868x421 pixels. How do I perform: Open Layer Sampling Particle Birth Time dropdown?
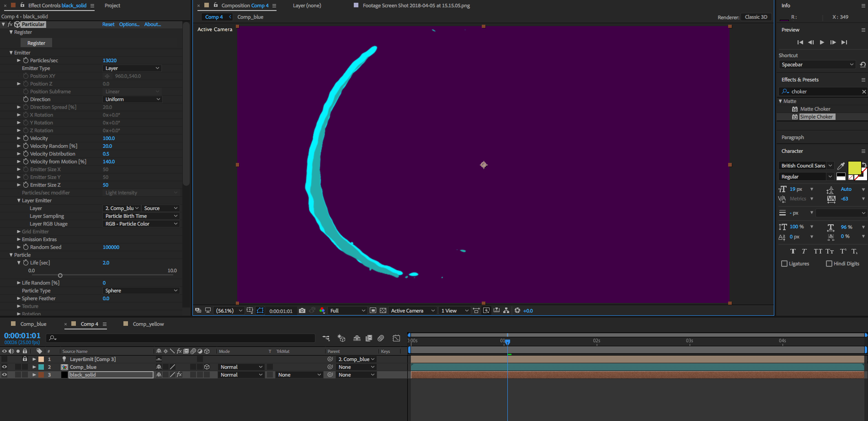click(141, 216)
